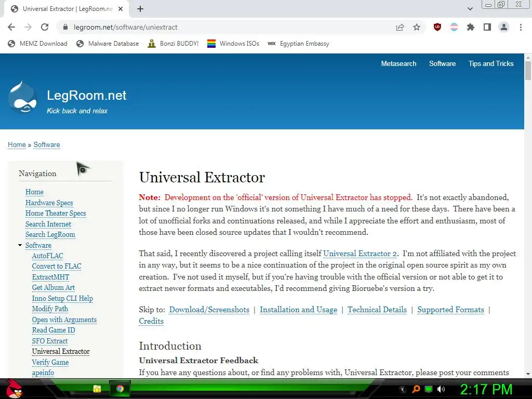
Task: Open the Search Internet sidebar link
Action: tap(48, 224)
